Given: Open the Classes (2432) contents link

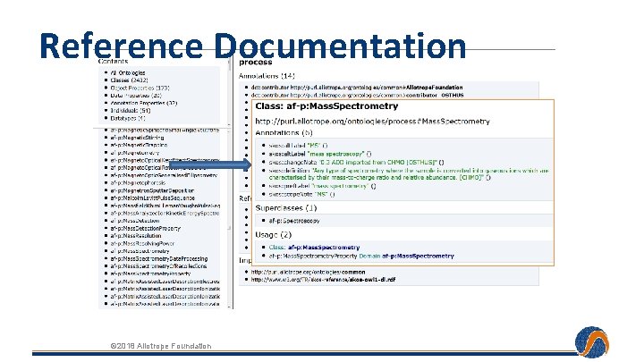Looking at the screenshot, I should [129, 80].
